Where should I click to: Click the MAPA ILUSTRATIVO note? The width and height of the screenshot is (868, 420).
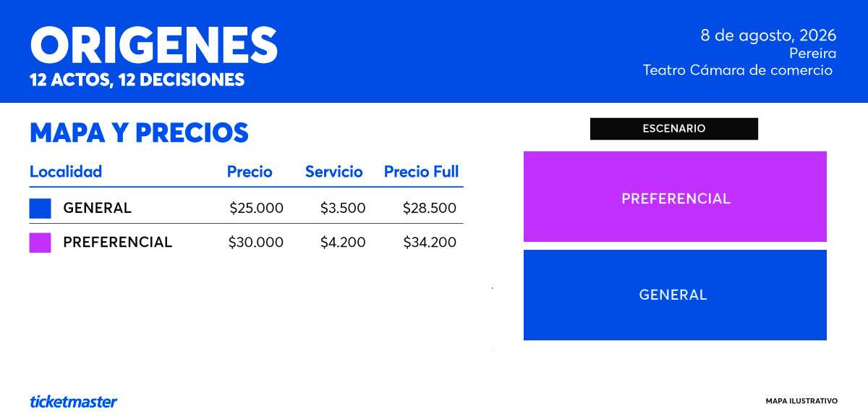801,400
